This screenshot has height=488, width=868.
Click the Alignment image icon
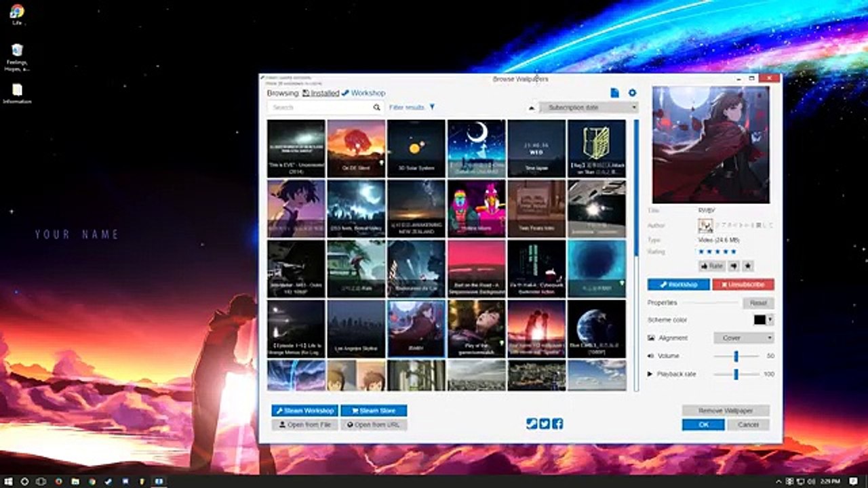pyautogui.click(x=651, y=338)
